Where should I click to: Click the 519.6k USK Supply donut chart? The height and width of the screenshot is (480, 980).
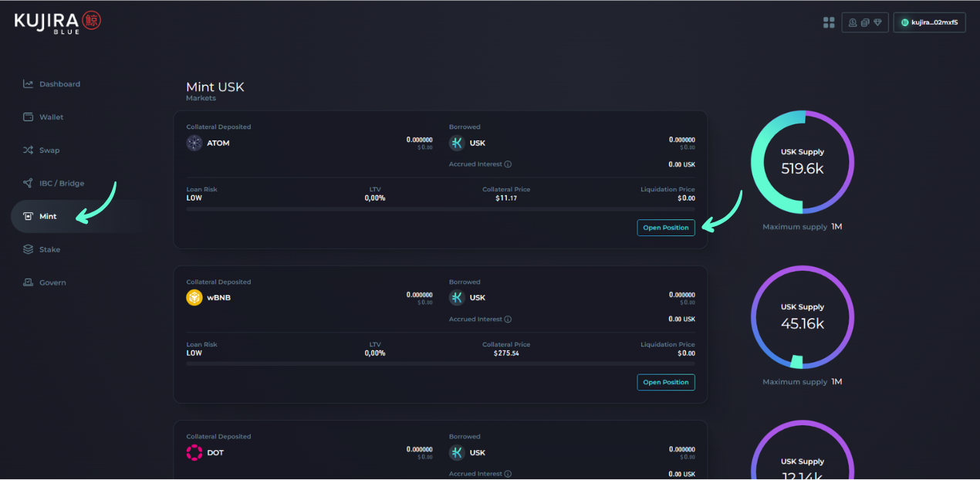[x=803, y=162]
